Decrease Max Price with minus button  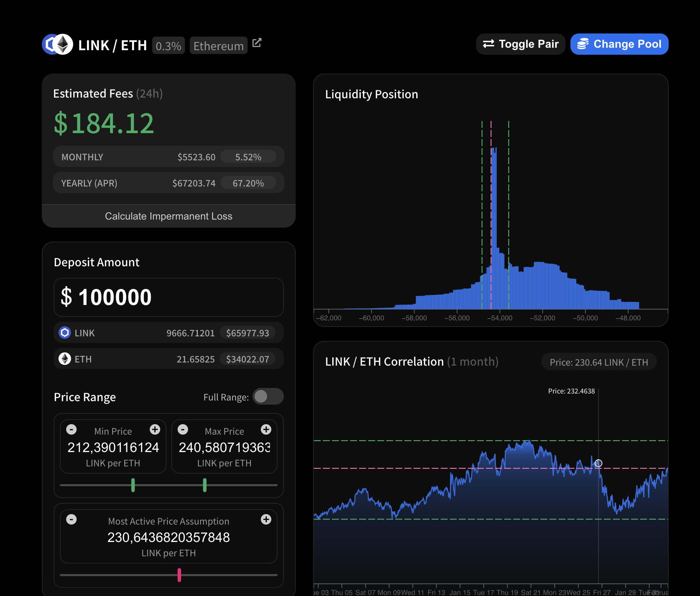[x=183, y=429]
